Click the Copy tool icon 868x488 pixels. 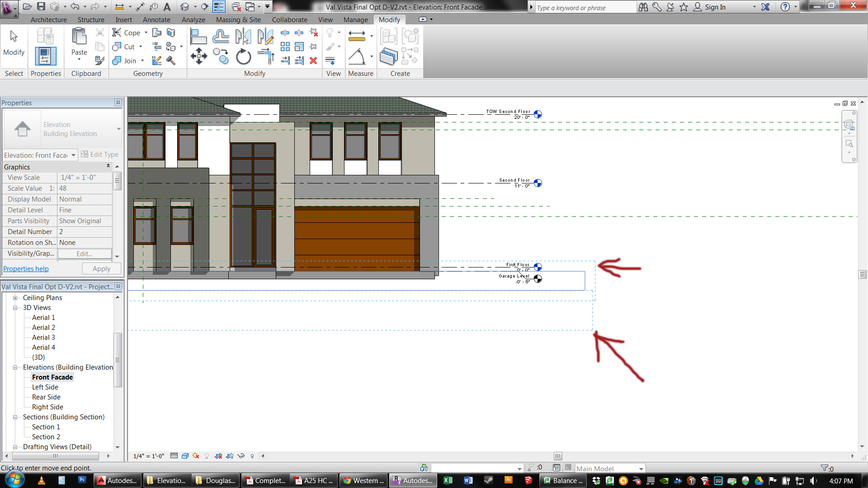[x=221, y=56]
